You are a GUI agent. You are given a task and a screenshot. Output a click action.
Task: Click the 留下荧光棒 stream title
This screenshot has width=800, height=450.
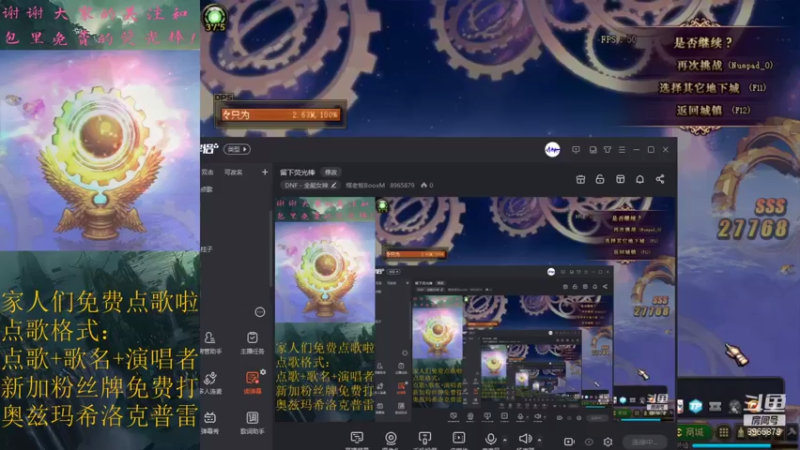pyautogui.click(x=297, y=172)
